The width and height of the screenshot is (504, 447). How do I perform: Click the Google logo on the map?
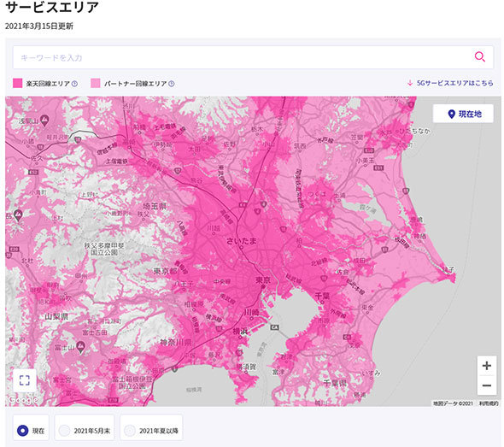click(x=22, y=400)
